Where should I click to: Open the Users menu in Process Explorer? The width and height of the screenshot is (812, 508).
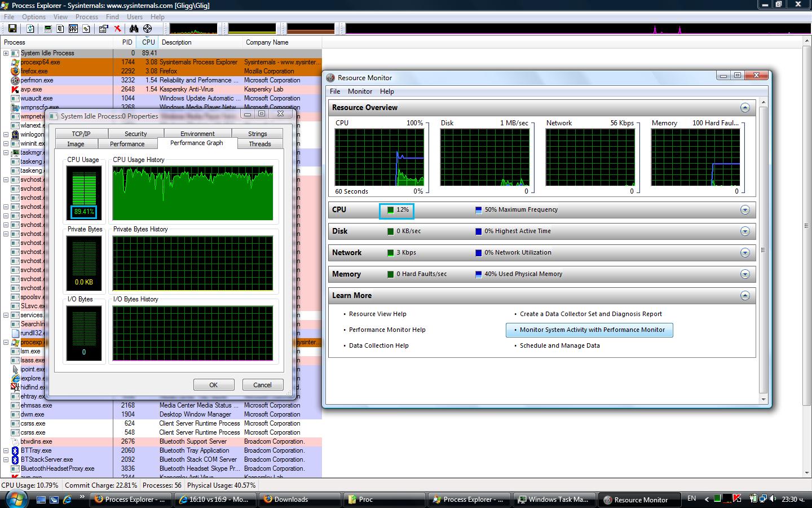(135, 17)
